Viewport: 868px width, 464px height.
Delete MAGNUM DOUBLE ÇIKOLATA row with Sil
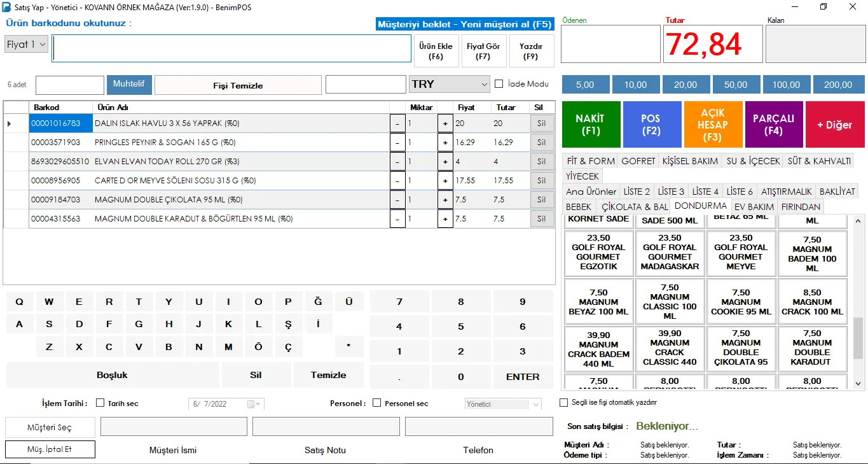point(542,200)
